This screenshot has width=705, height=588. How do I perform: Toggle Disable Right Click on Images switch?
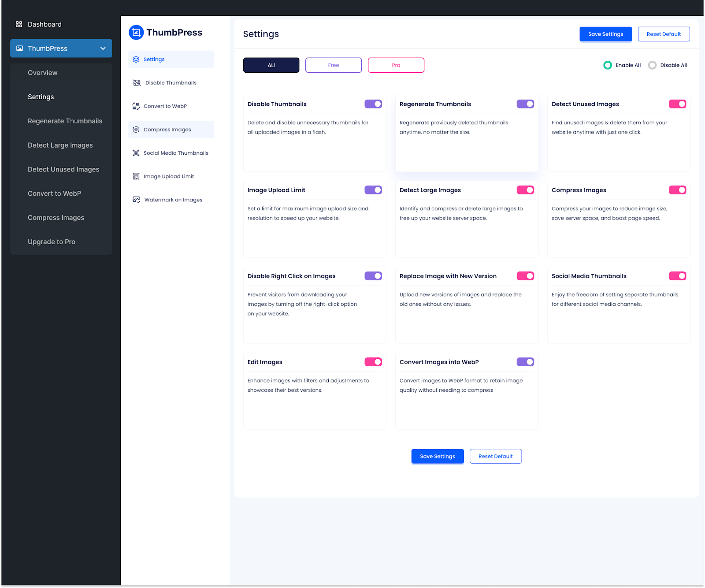[x=373, y=276]
